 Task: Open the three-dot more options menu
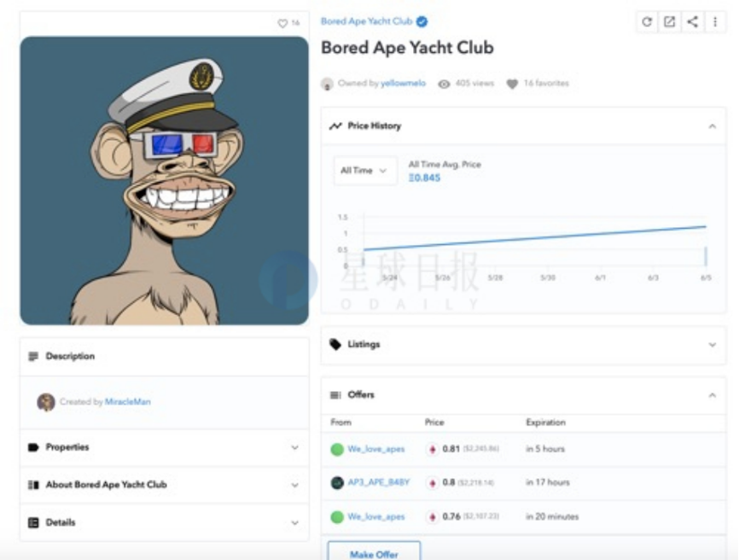(x=715, y=21)
